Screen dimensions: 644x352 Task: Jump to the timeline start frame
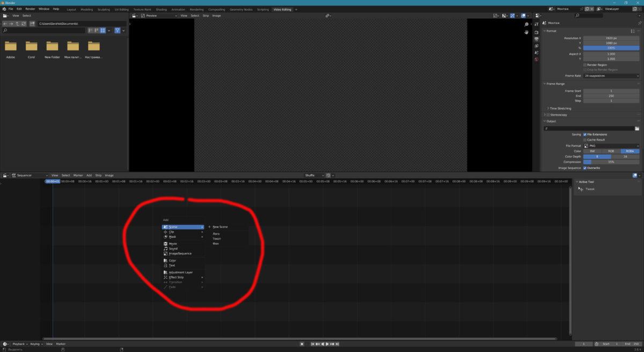(312, 344)
